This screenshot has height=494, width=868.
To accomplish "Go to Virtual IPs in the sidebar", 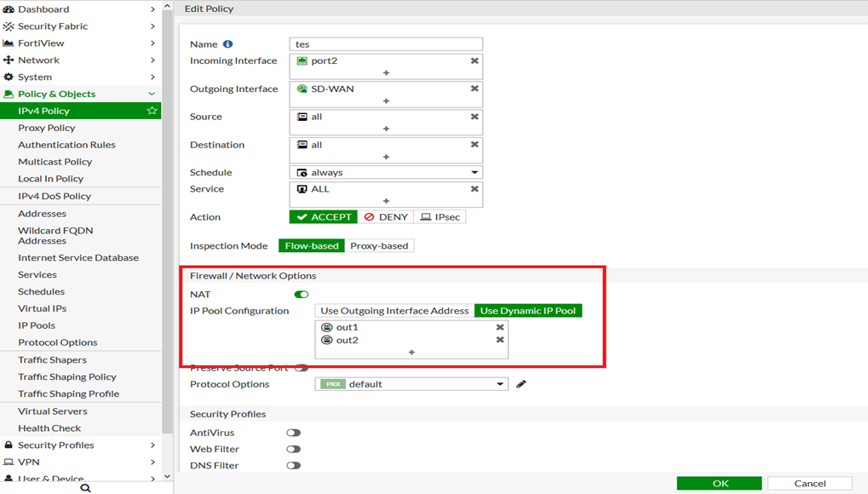I will pyautogui.click(x=42, y=308).
